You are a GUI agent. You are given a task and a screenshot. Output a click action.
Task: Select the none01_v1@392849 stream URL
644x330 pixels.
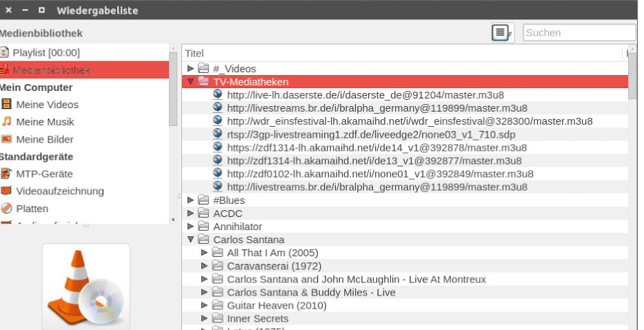(x=381, y=174)
